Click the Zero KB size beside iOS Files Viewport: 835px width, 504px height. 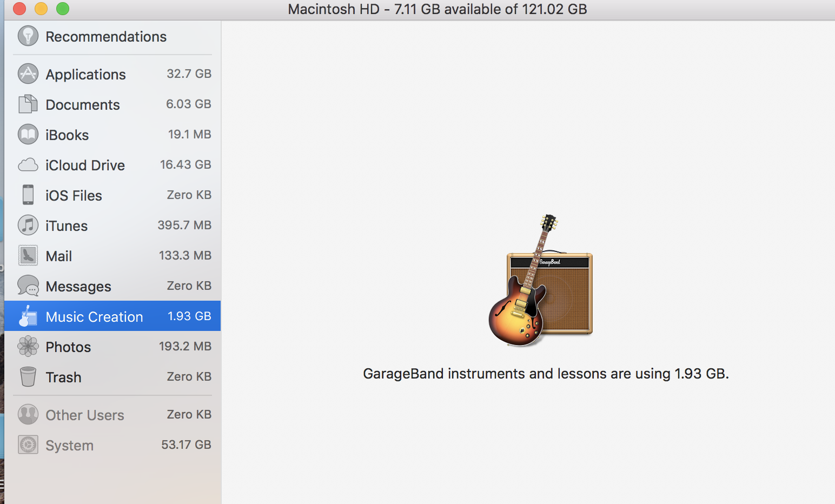coord(189,195)
